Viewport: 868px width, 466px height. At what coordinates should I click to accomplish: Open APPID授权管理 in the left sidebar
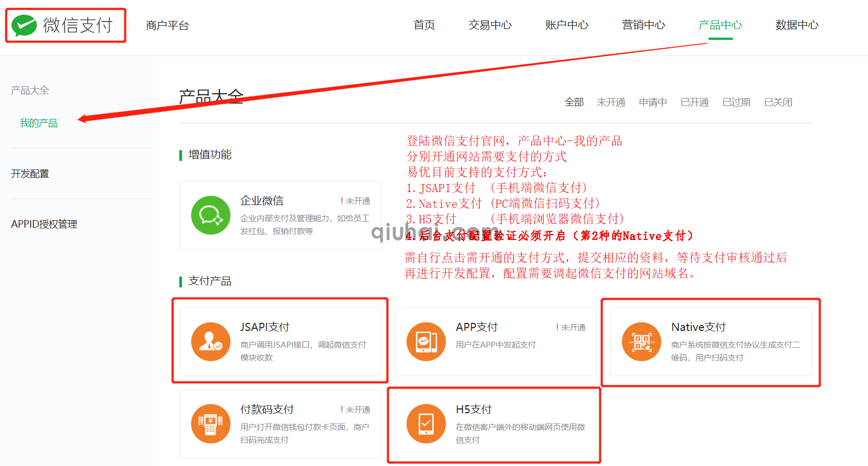[44, 224]
